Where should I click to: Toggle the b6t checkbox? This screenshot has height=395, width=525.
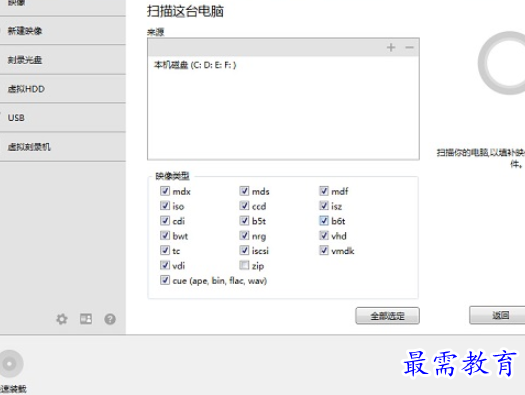pos(323,221)
